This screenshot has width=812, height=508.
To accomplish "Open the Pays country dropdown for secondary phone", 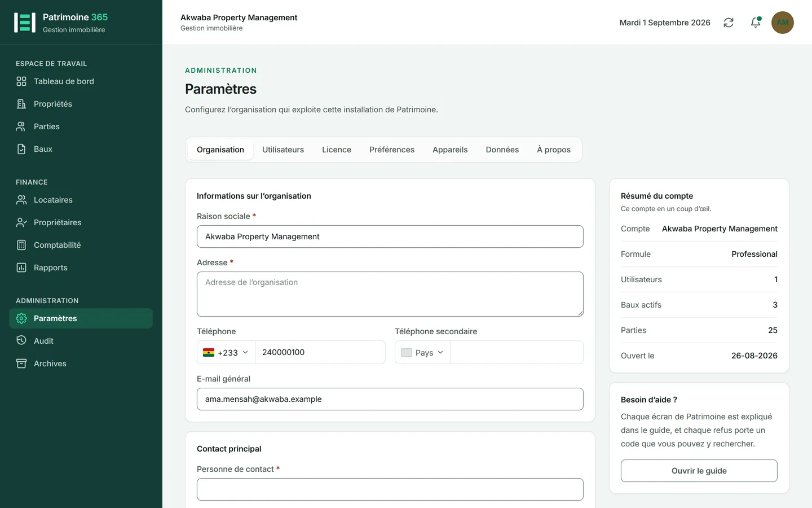I will point(422,352).
